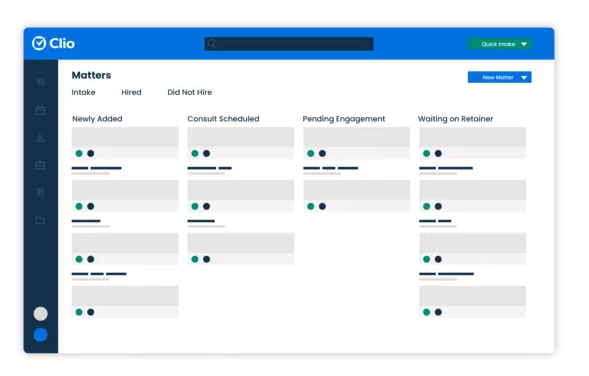
Task: Click the blue circle button in the sidebar
Action: coord(41,335)
